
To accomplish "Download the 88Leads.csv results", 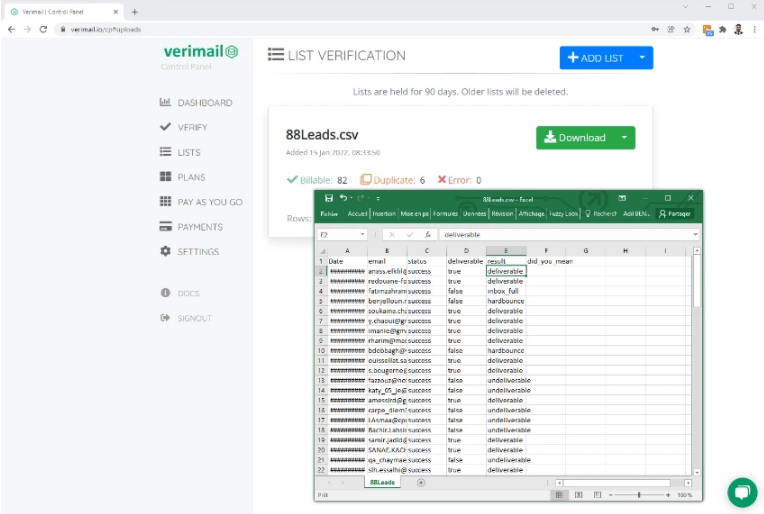I will pos(575,137).
